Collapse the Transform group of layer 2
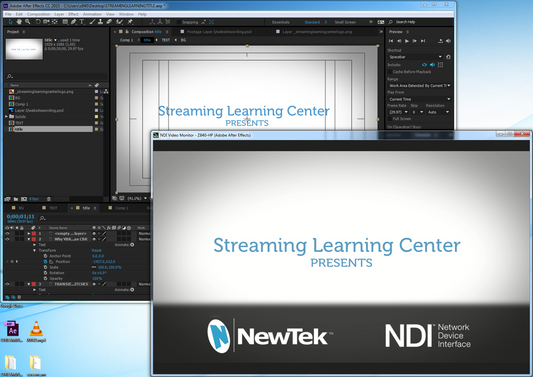 34,250
